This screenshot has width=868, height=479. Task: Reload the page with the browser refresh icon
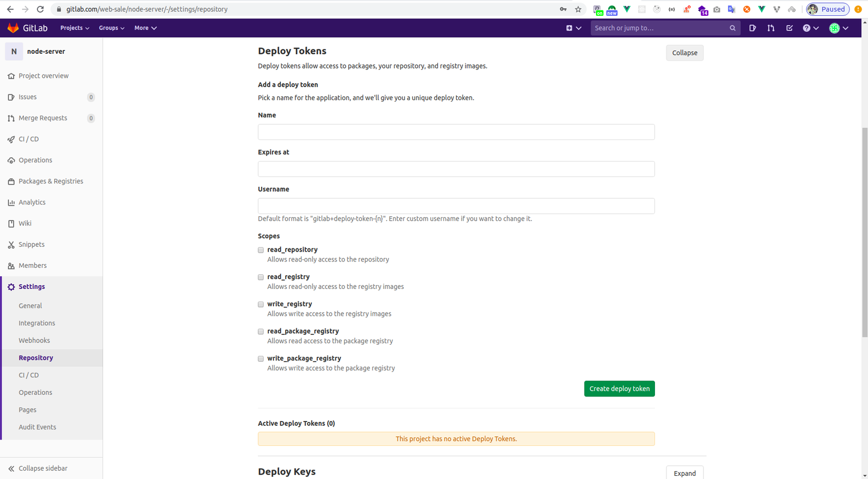tap(40, 9)
